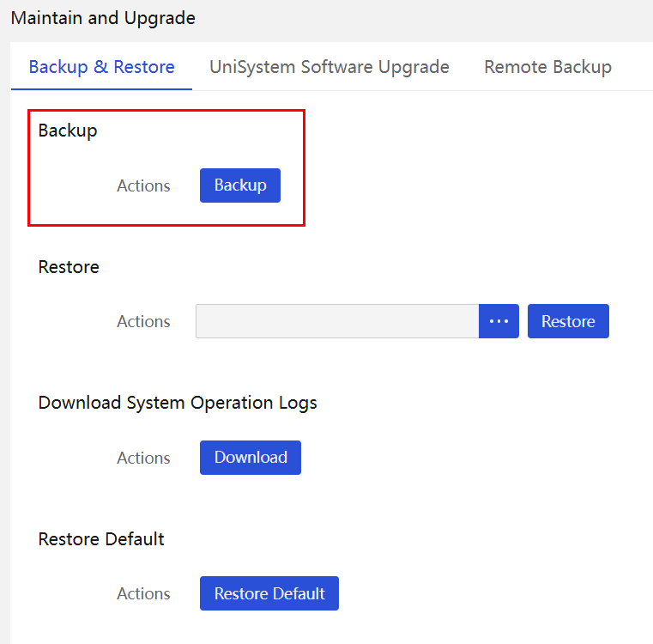Click the Restore section heading text
Viewport: 653px width, 644px height.
[69, 267]
